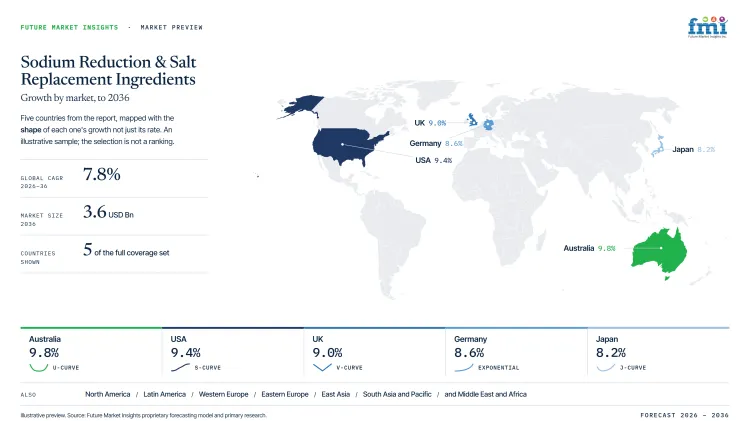The width and height of the screenshot is (750, 421).
Task: Select the V-curve icon under UK
Action: coord(322,368)
